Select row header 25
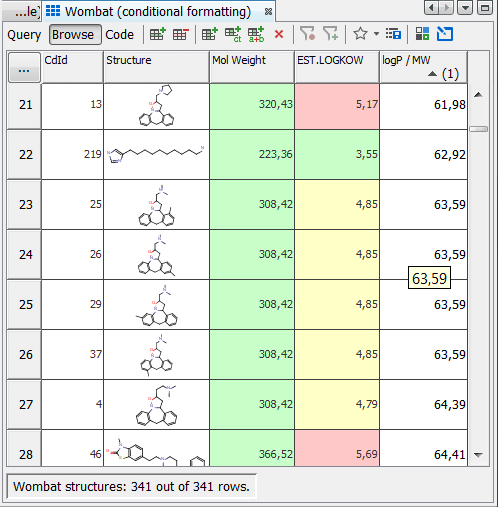The height and width of the screenshot is (507, 498). (x=24, y=305)
